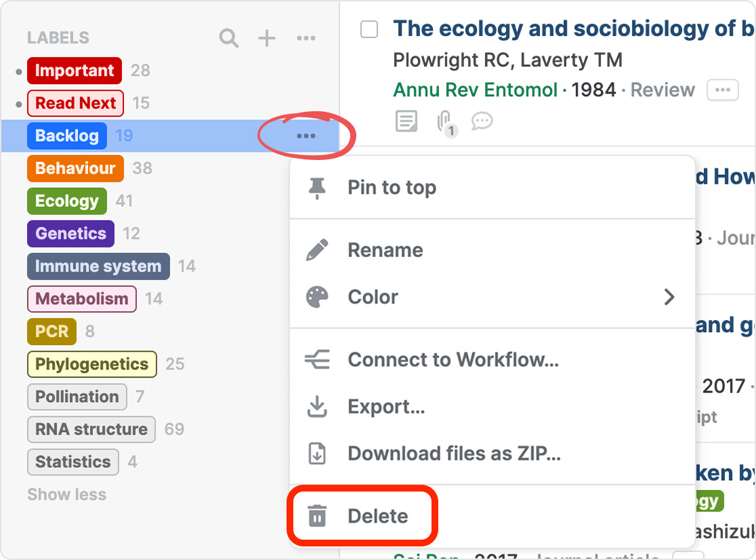Image resolution: width=756 pixels, height=560 pixels.
Task: Choose Export from label menu
Action: [386, 407]
